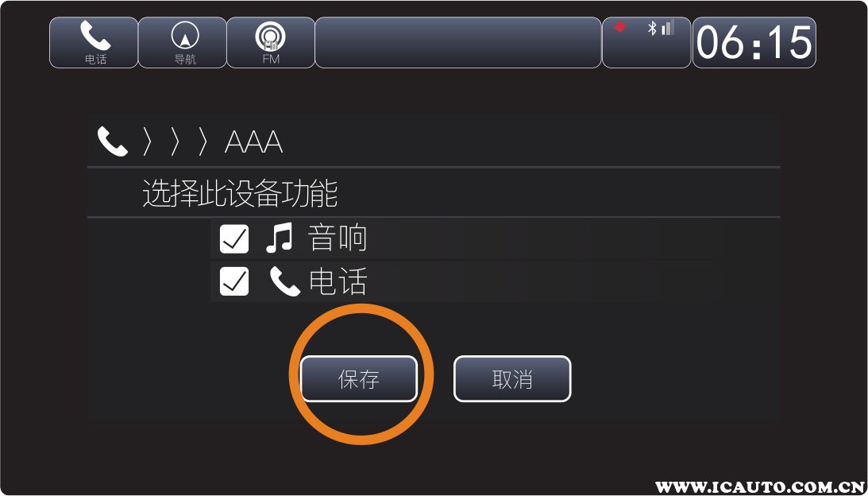Select the AAA device name
This screenshot has width=868, height=496.
(254, 143)
